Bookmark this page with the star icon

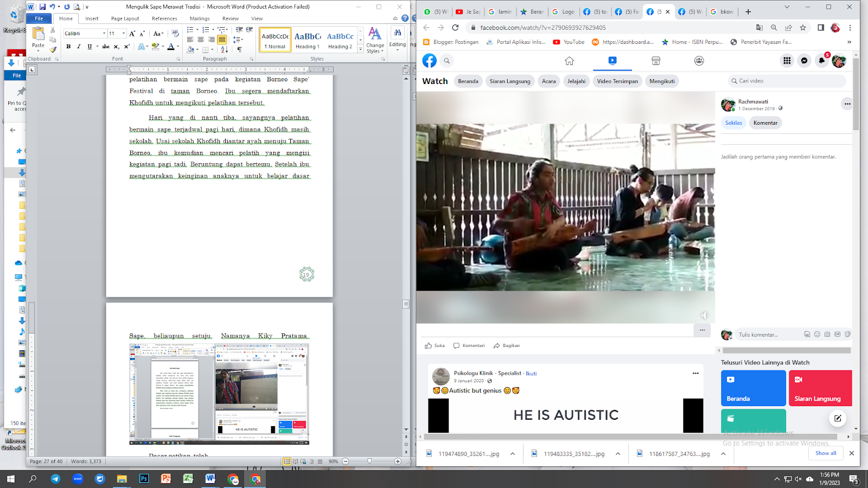803,28
